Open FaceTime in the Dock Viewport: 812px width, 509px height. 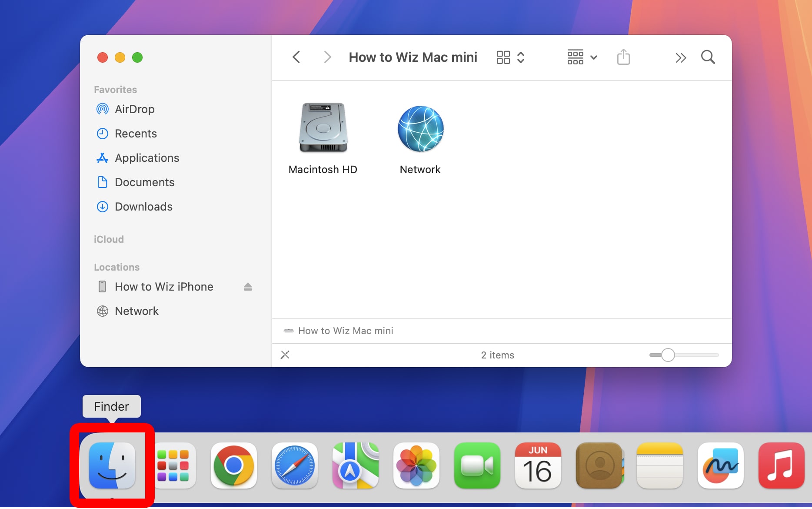477,465
